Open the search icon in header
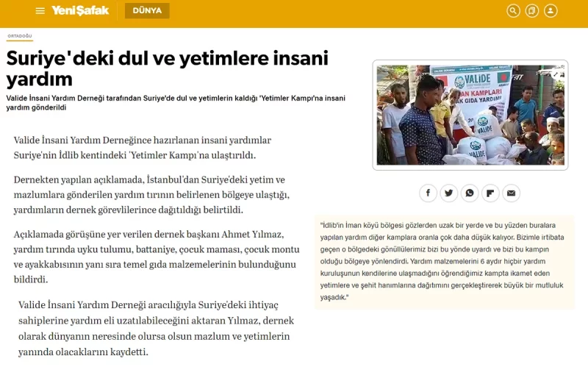This screenshot has width=588, height=392. coord(513,11)
